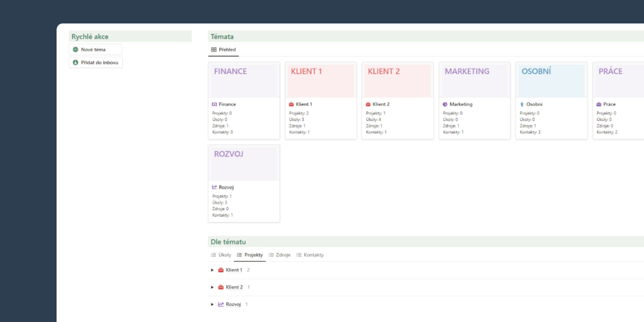Click "Projekty: 2" in Klient 1 card
Image resolution: width=644 pixels, height=322 pixels.
point(299,113)
